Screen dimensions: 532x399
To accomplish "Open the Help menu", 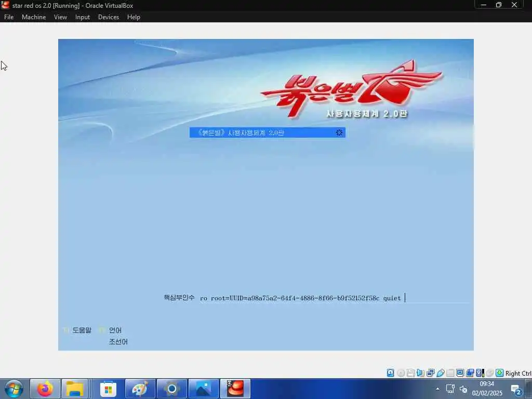I will 134,17.
